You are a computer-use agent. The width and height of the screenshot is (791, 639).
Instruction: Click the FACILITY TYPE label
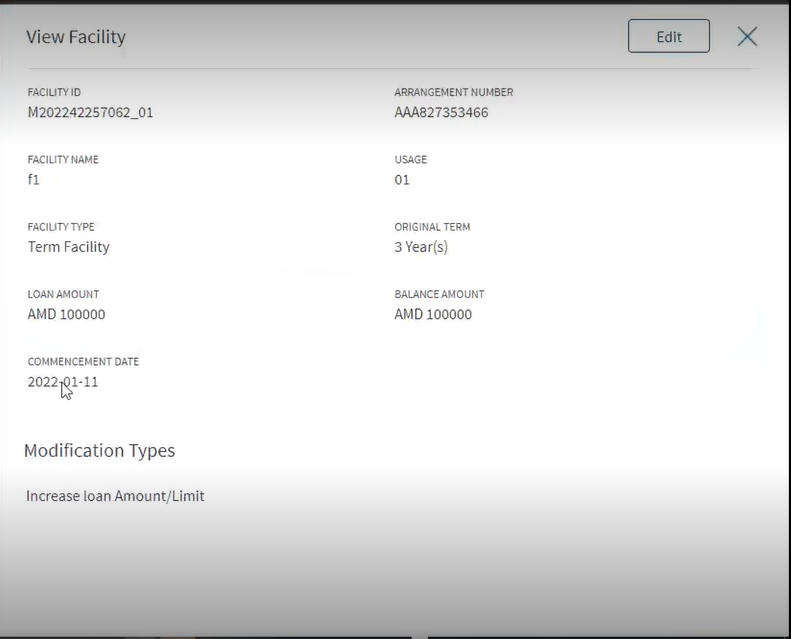tap(61, 227)
